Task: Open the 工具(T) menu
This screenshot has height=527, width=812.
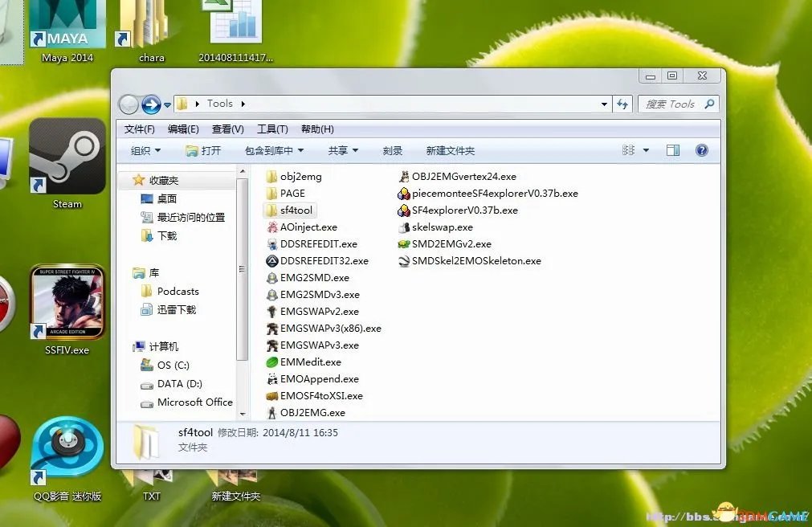Action: coord(272,129)
